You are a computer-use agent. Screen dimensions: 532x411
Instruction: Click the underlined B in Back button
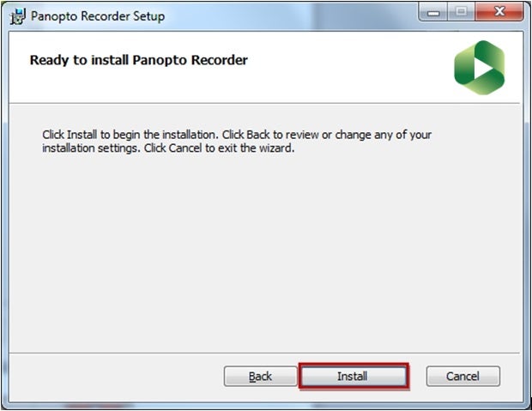(252, 377)
